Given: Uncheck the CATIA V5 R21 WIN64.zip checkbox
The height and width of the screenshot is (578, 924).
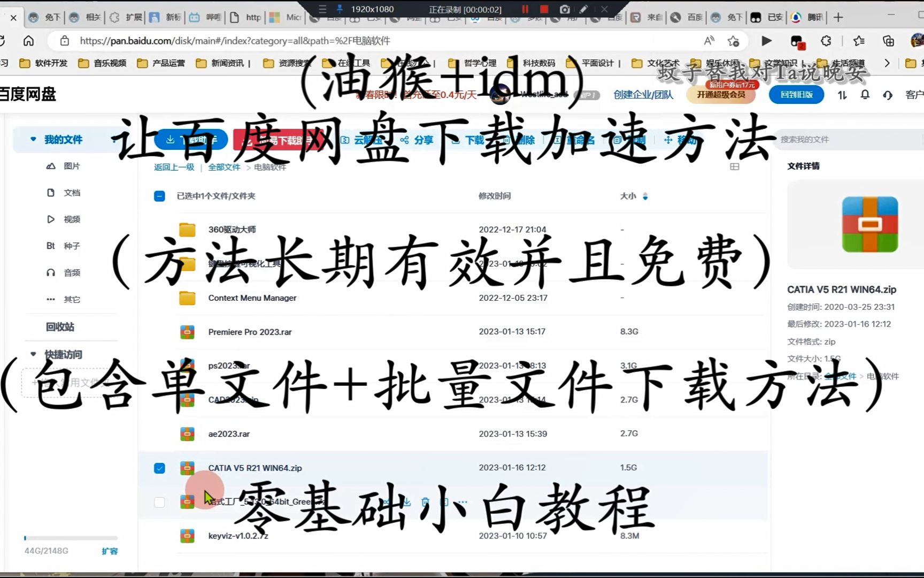Looking at the screenshot, I should (x=159, y=468).
